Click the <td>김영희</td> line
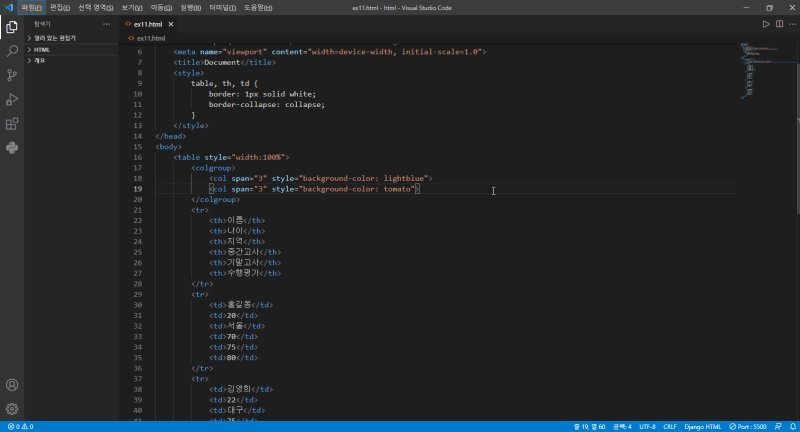Viewport: 800px width, 432px height. 241,389
